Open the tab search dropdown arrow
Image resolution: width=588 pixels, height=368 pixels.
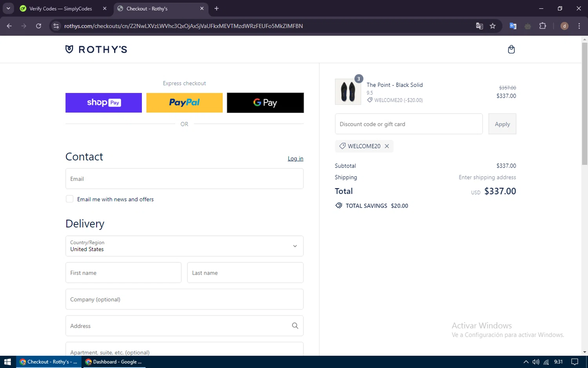click(x=8, y=8)
